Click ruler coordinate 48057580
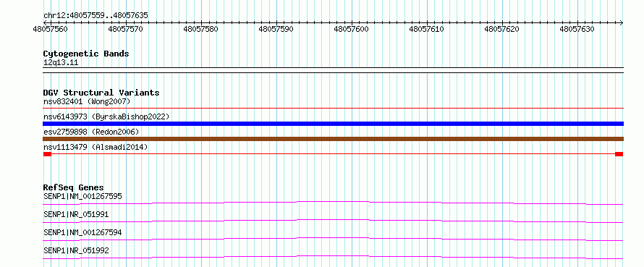The image size is (644, 267). point(201,29)
